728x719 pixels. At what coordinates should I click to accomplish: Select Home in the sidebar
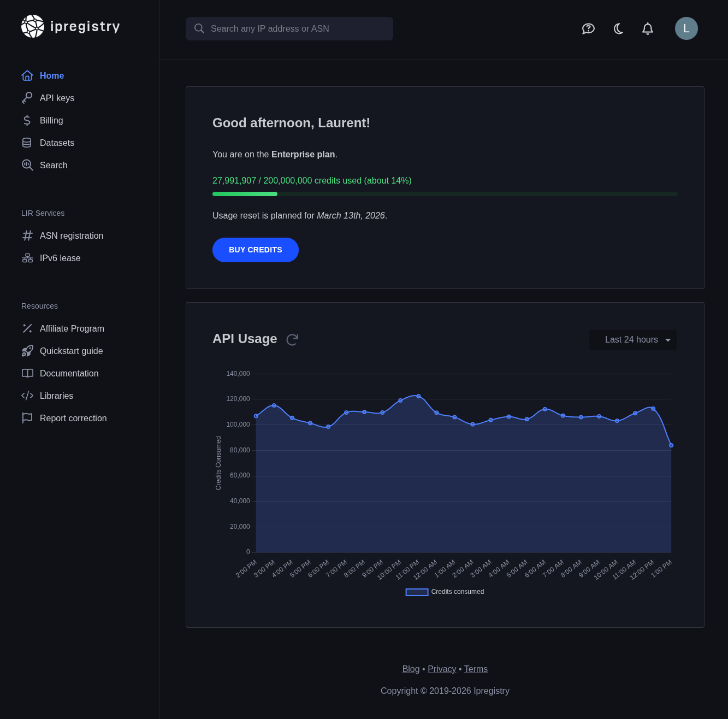[52, 75]
